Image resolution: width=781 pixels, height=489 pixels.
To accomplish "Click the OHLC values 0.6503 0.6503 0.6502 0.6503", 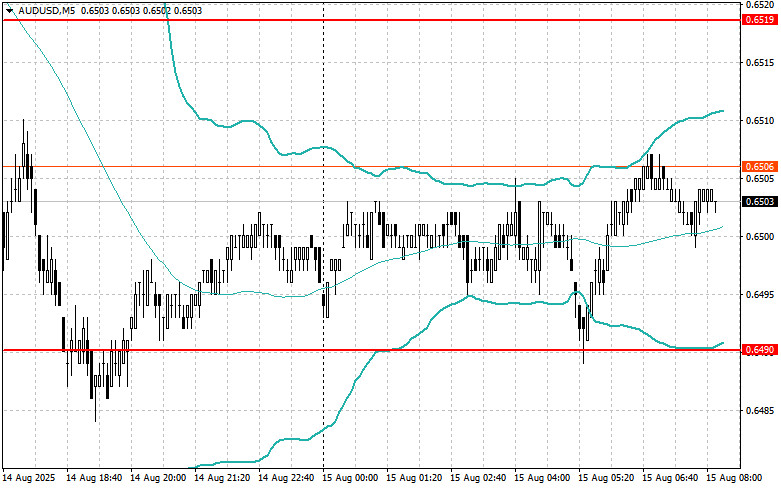I will point(141,10).
